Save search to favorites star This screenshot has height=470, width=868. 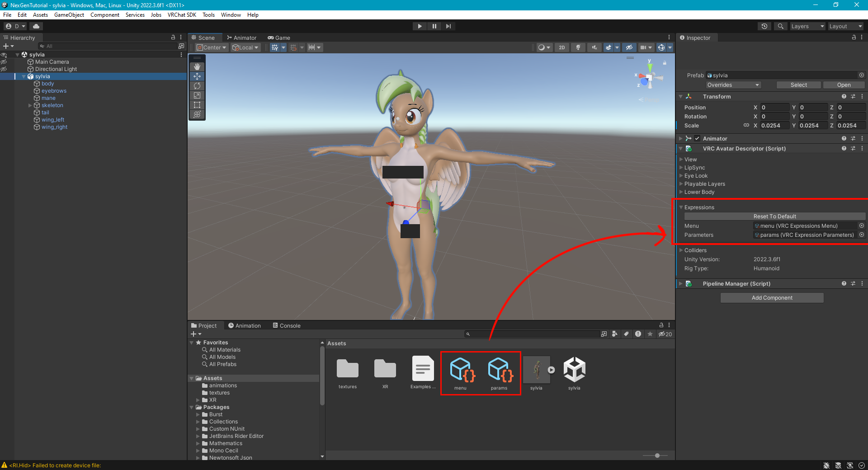tap(650, 334)
